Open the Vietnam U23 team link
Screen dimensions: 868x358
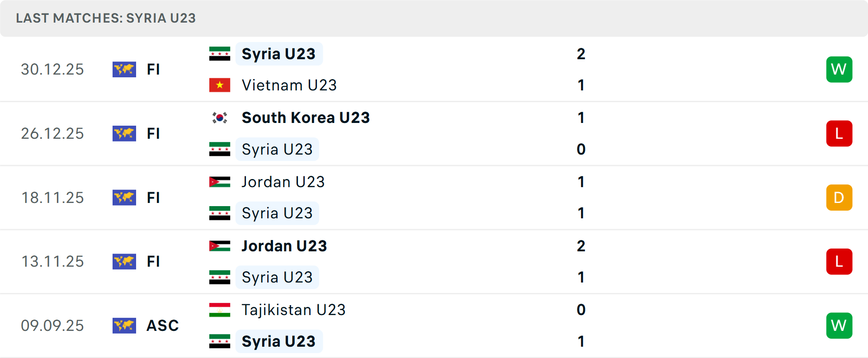click(289, 85)
